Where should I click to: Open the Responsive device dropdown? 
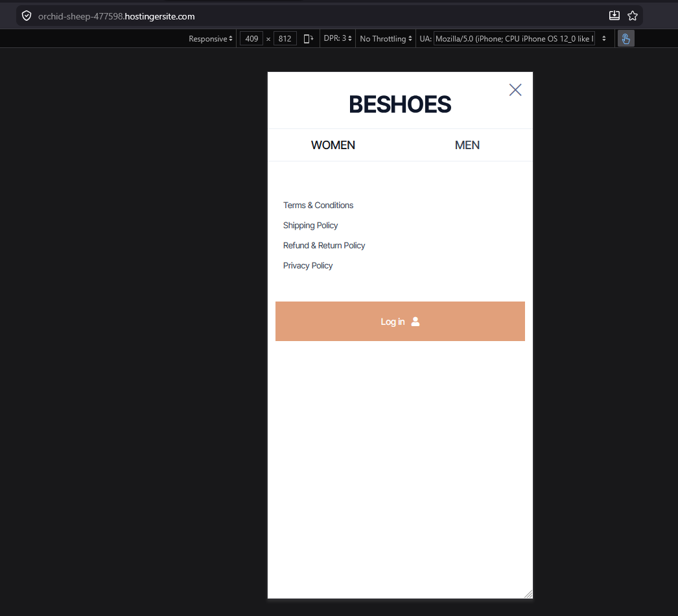point(211,39)
